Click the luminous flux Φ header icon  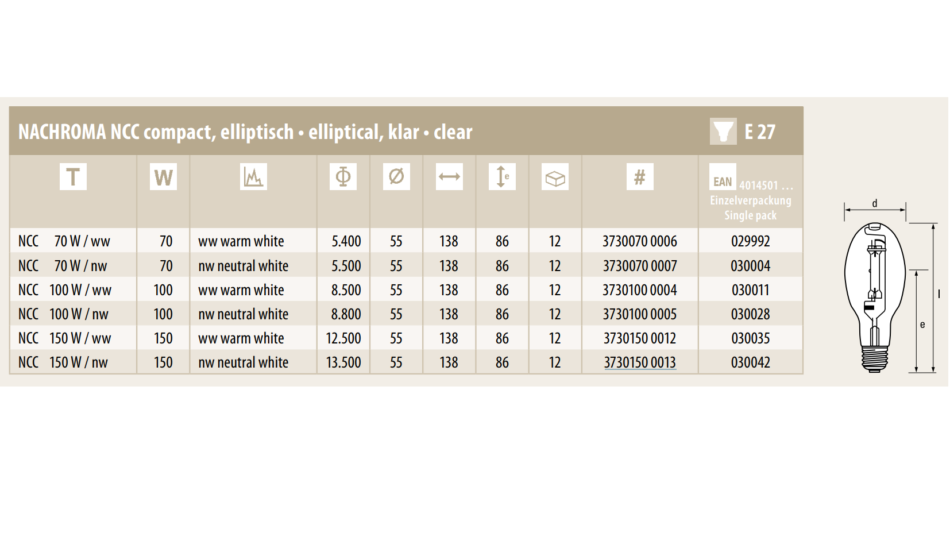[x=343, y=176]
